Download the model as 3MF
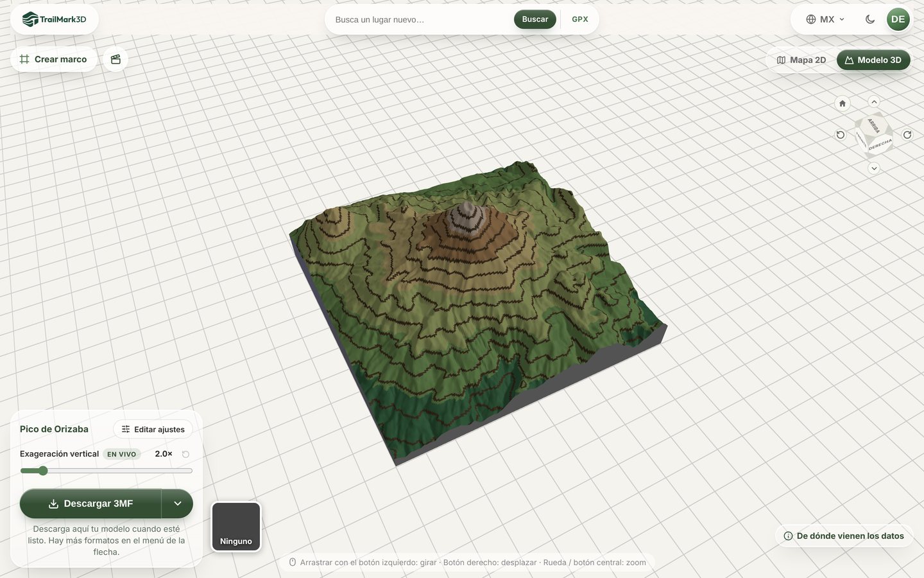924x578 pixels. 90,504
